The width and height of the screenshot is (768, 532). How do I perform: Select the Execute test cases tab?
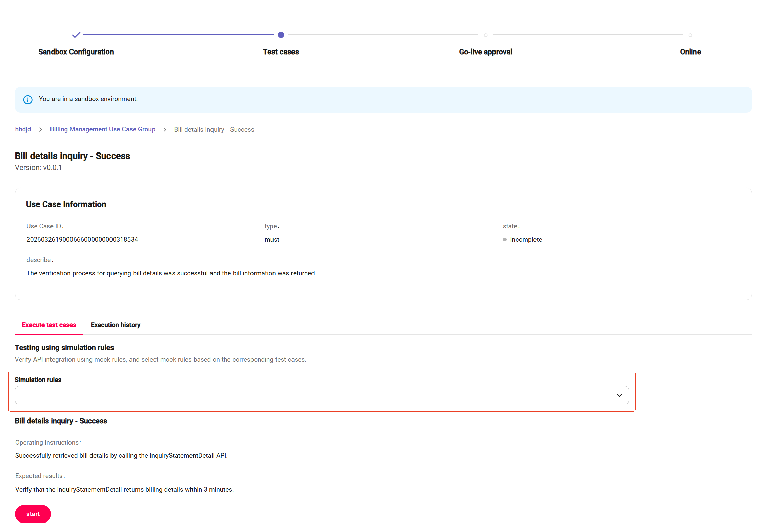(49, 325)
